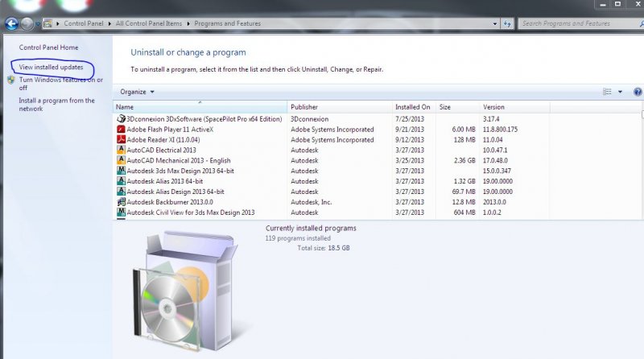Click the Adobe Flash Player 11 ActiveX icon
Viewport: 644px width, 359px height.
tap(121, 129)
